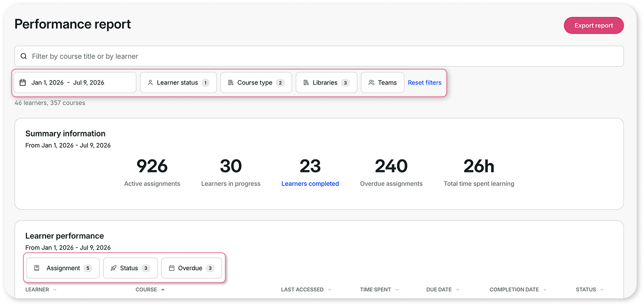Click the person icon in the Learner status filter

(x=150, y=83)
